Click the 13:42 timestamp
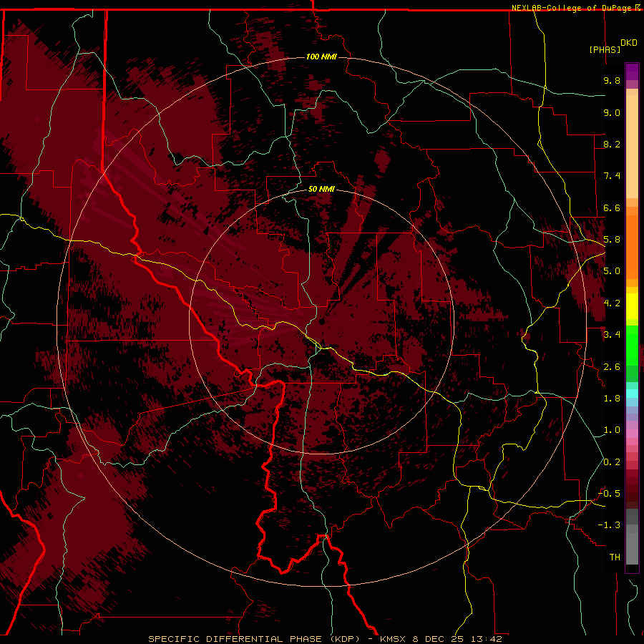Viewport: 644px width, 644px height. [x=487, y=639]
